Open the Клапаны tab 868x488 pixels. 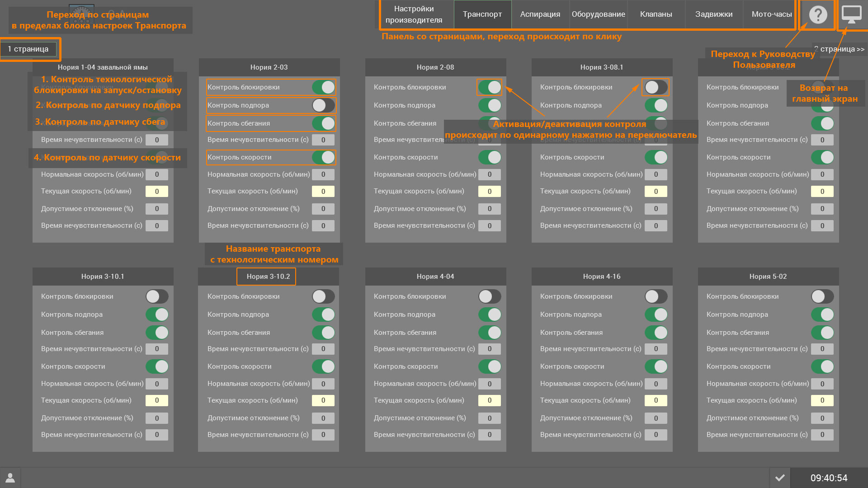(656, 14)
